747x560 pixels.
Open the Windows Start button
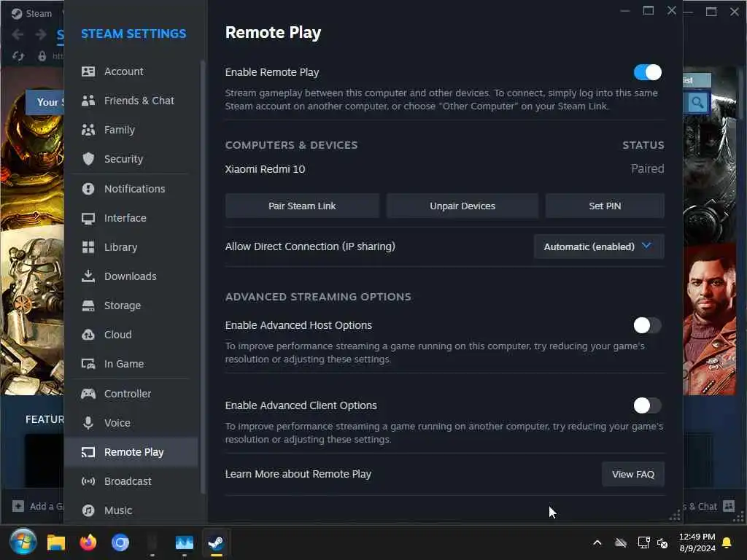(x=23, y=542)
